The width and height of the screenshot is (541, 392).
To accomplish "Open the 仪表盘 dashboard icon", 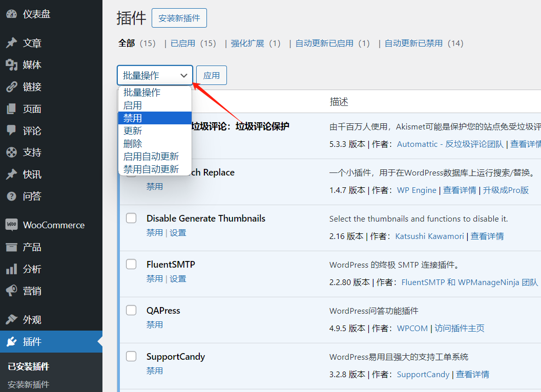I will point(12,14).
